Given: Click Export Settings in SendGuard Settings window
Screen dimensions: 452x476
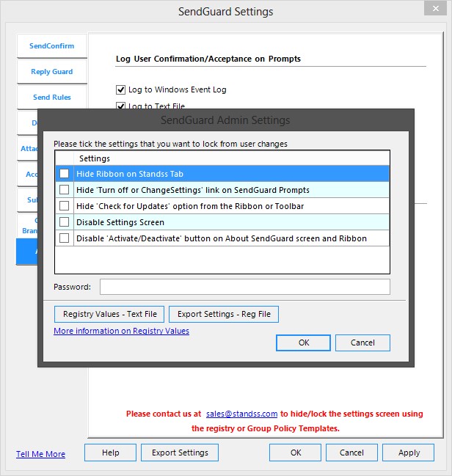Looking at the screenshot, I should point(180,453).
